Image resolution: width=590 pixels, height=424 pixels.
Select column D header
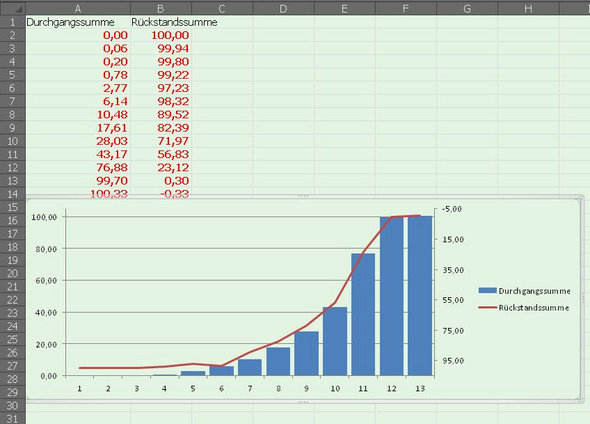point(283,9)
